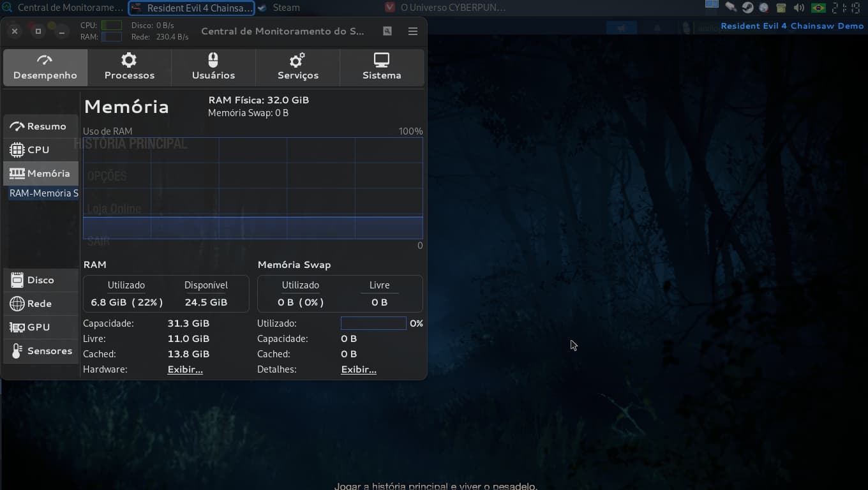Go to Rede network section
Image resolution: width=868 pixels, height=490 pixels.
tap(40, 304)
